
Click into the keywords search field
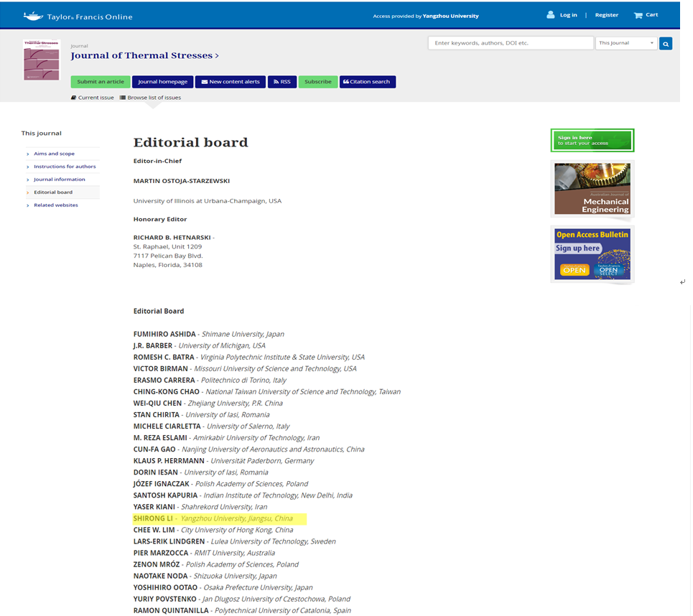tap(510, 43)
